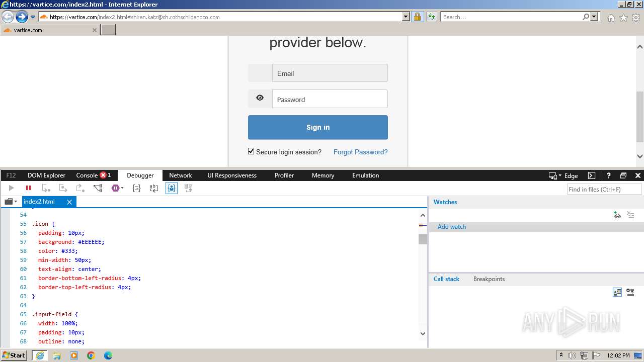
Task: Click the Find in files search box
Action: click(604, 189)
